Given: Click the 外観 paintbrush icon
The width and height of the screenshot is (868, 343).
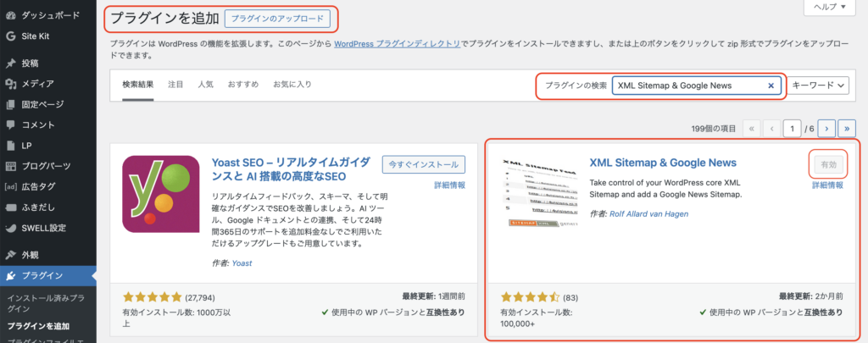Looking at the screenshot, I should pos(10,255).
